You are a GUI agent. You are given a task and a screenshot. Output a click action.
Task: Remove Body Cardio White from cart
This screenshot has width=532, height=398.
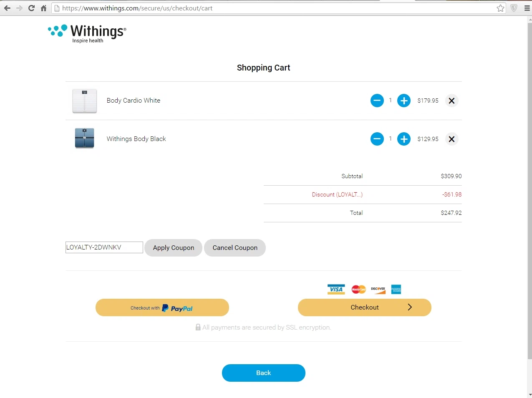(x=451, y=101)
